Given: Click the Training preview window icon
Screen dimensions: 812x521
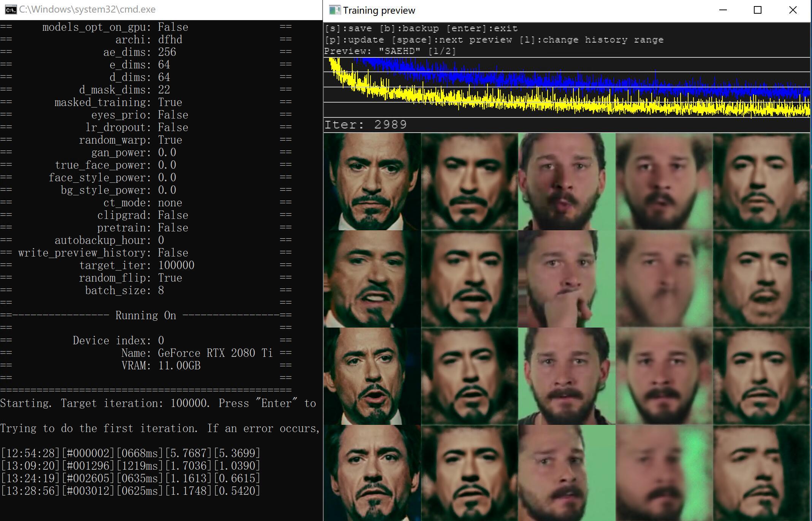Looking at the screenshot, I should click(334, 10).
